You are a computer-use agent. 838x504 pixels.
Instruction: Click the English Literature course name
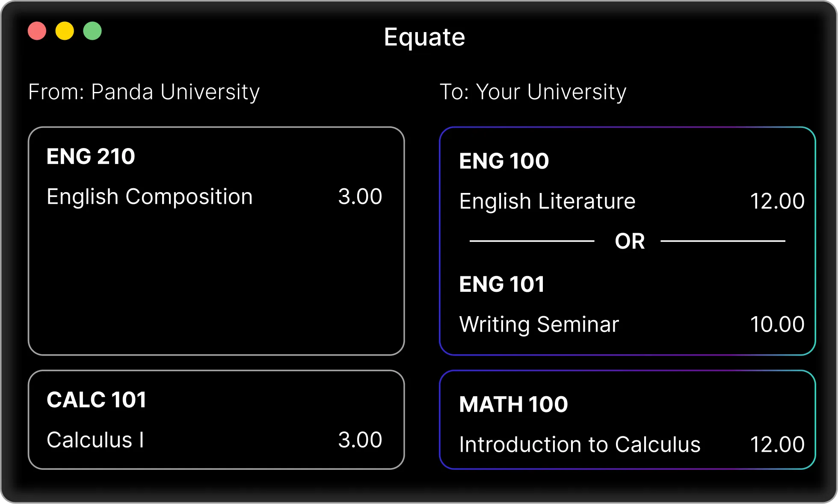point(547,201)
